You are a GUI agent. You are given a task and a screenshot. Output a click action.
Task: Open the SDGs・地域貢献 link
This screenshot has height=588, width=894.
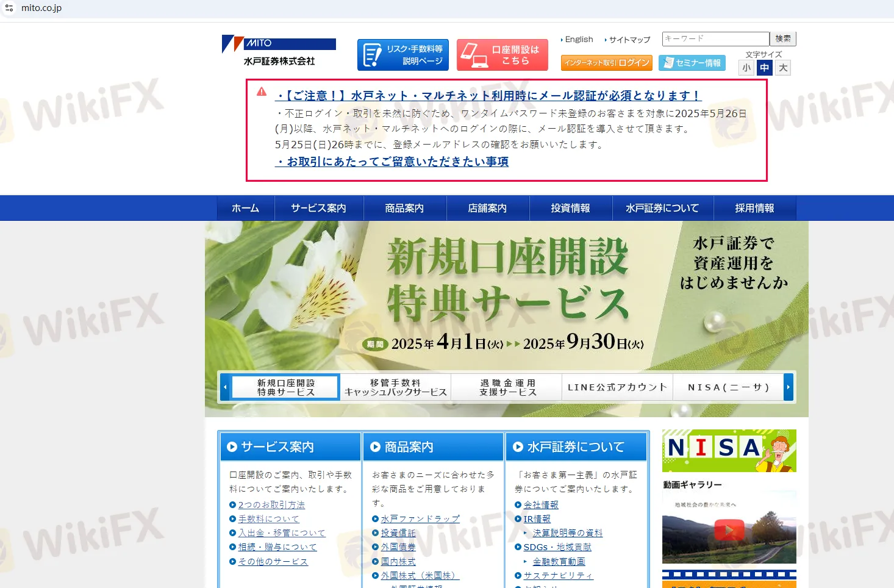point(557,547)
